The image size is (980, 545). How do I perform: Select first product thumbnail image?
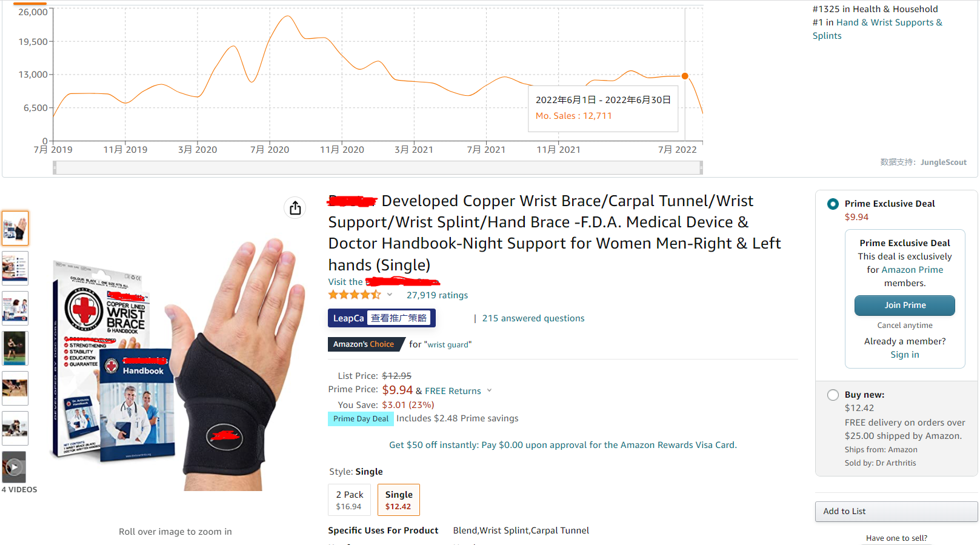pos(15,228)
